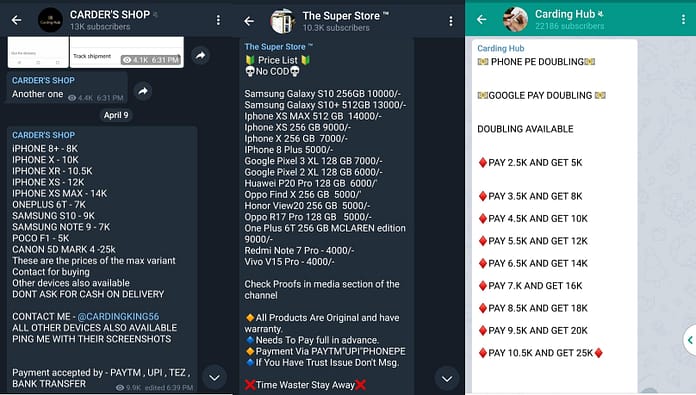Tap The Super Store profile picture
This screenshot has height=395, width=696.
(x=283, y=21)
